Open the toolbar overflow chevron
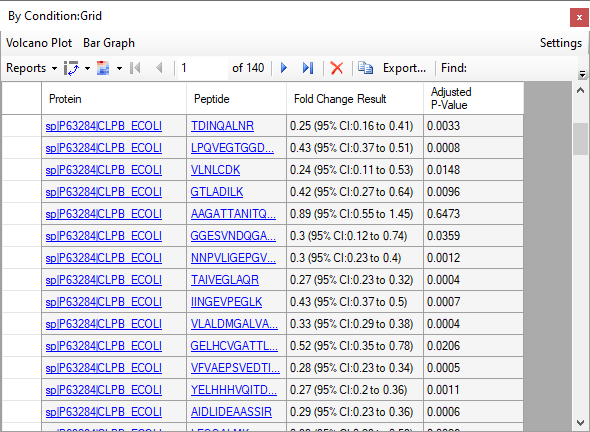 point(582,74)
